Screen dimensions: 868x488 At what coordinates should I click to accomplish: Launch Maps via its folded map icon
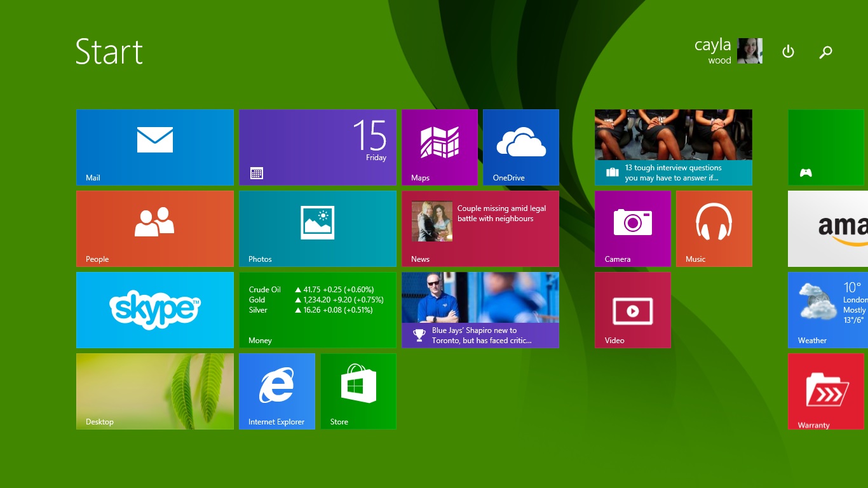440,142
